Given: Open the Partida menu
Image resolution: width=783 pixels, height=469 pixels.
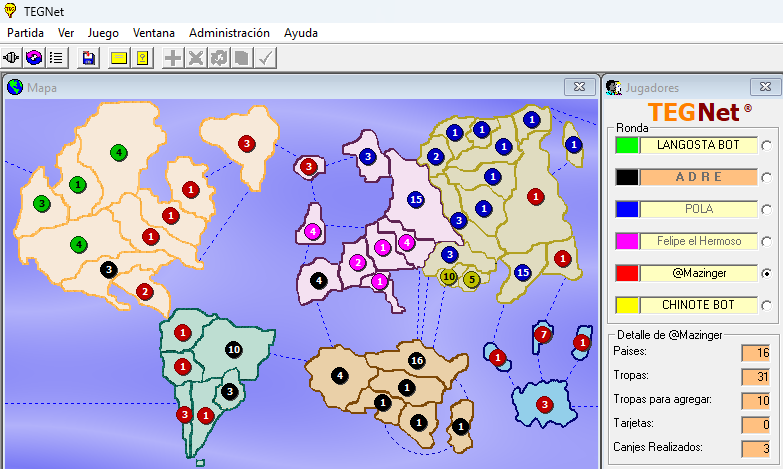Looking at the screenshot, I should click(x=26, y=33).
